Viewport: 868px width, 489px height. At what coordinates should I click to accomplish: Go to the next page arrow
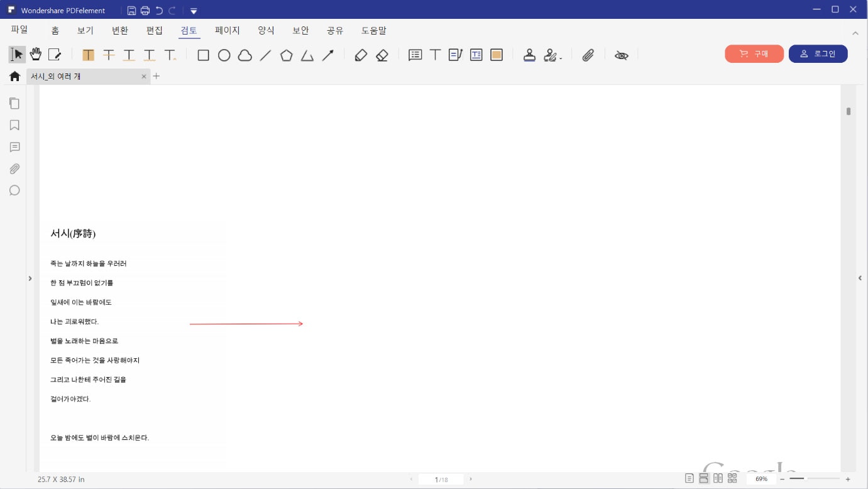[471, 480]
